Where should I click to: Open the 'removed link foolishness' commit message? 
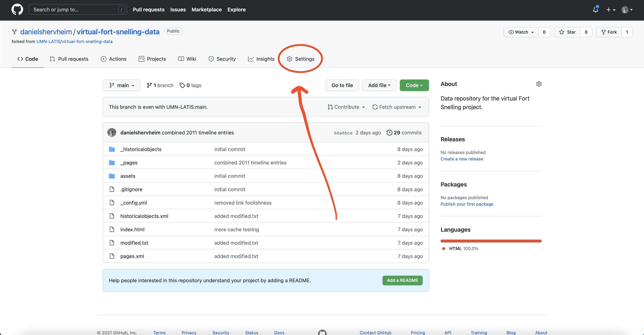point(243,203)
